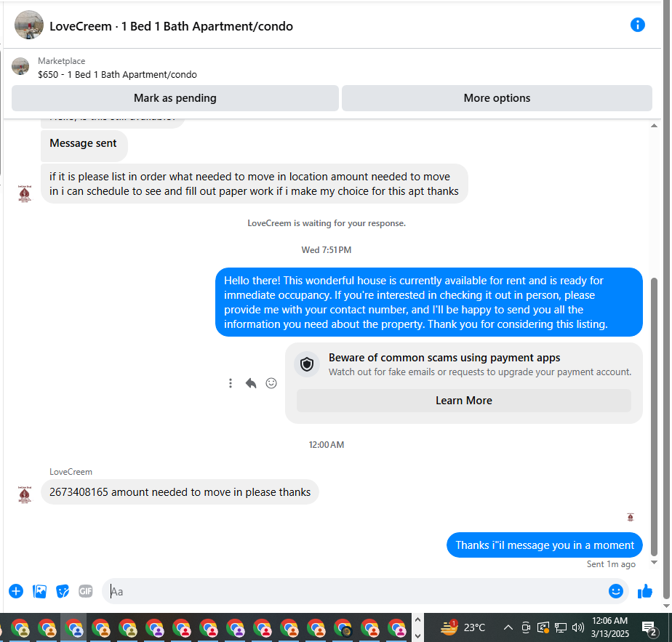Image resolution: width=672 pixels, height=642 pixels.
Task: Focus the Aa message input field
Action: [356, 591]
